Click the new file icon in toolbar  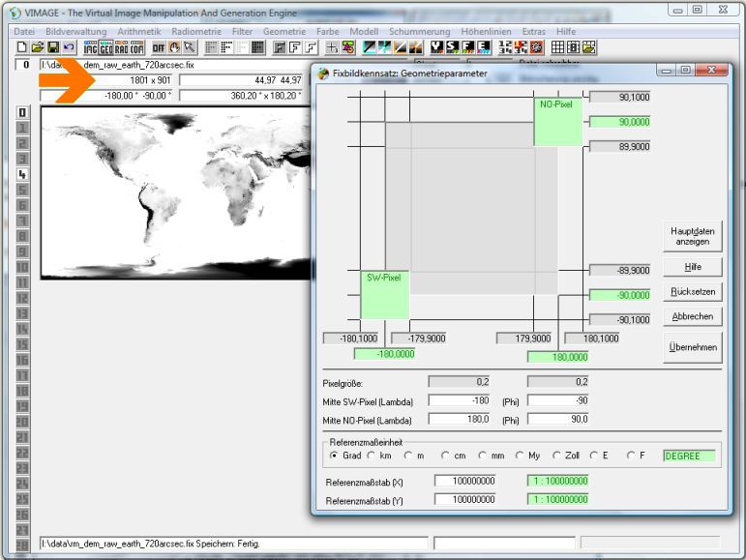(22, 46)
